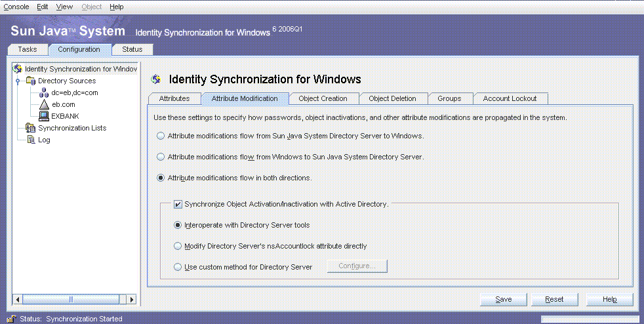
Task: Select the eb.com tree entry
Action: (63, 105)
